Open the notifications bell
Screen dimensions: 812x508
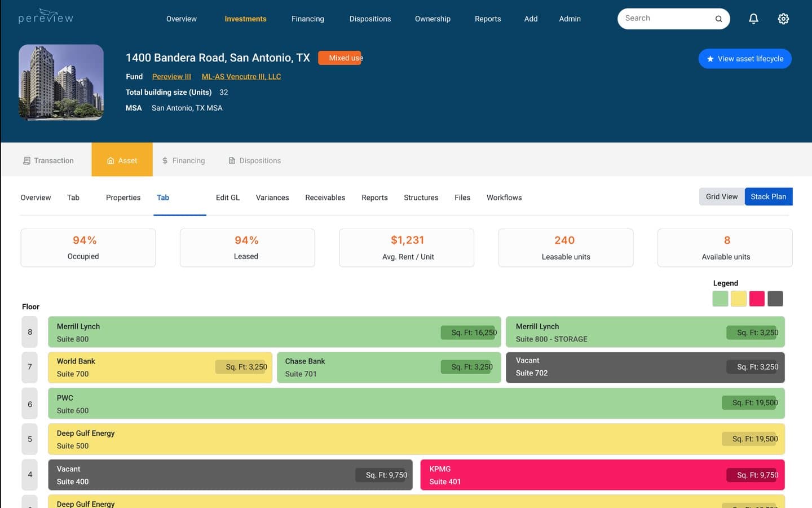point(753,19)
